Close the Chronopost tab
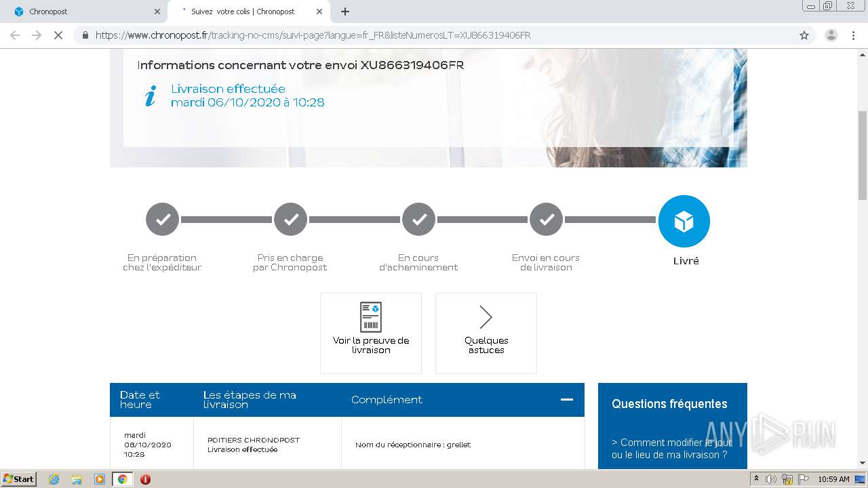Image resolution: width=868 pixels, height=488 pixels. click(x=157, y=12)
